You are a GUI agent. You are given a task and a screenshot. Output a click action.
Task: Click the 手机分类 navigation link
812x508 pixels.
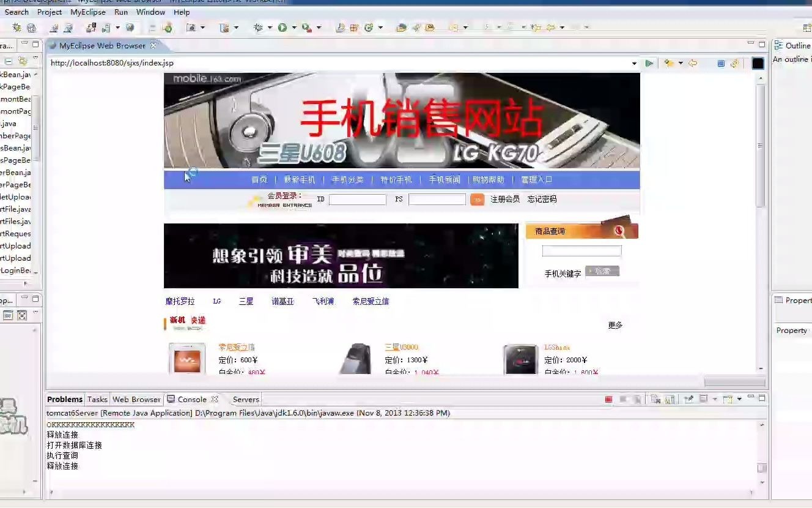pyautogui.click(x=347, y=179)
